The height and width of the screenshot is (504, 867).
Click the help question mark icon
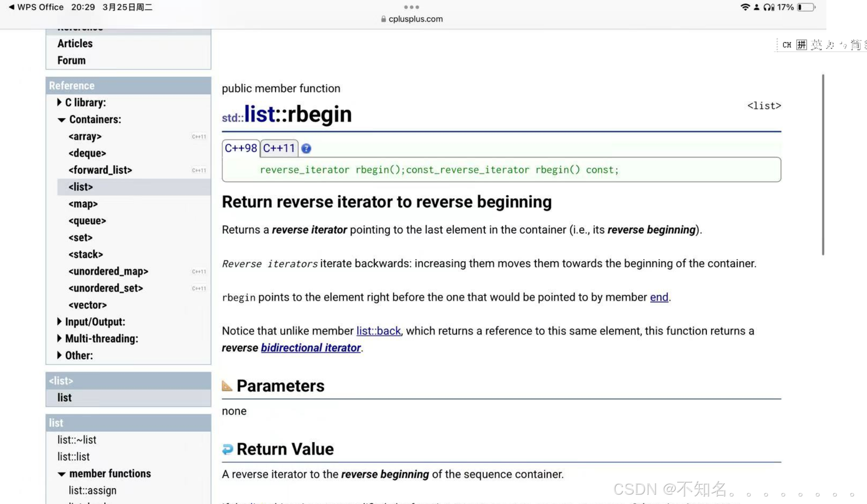(x=306, y=149)
